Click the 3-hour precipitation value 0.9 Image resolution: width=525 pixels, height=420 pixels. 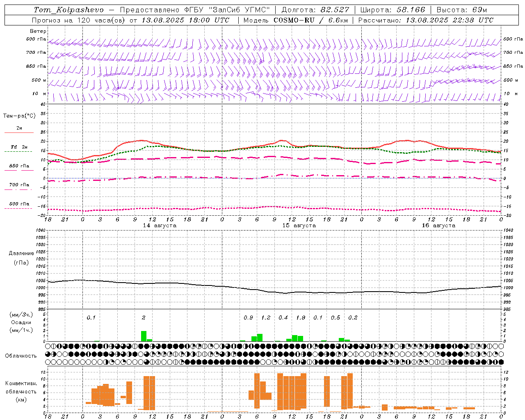[x=248, y=318]
